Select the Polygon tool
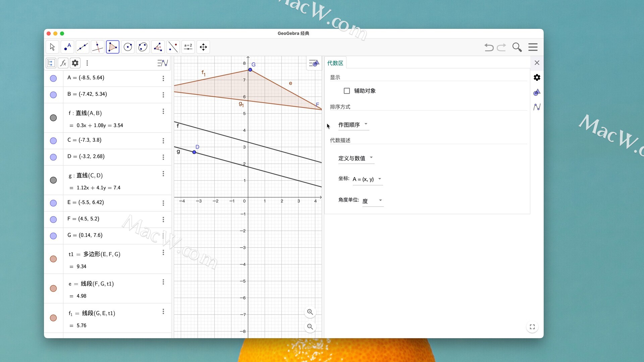 tap(113, 47)
